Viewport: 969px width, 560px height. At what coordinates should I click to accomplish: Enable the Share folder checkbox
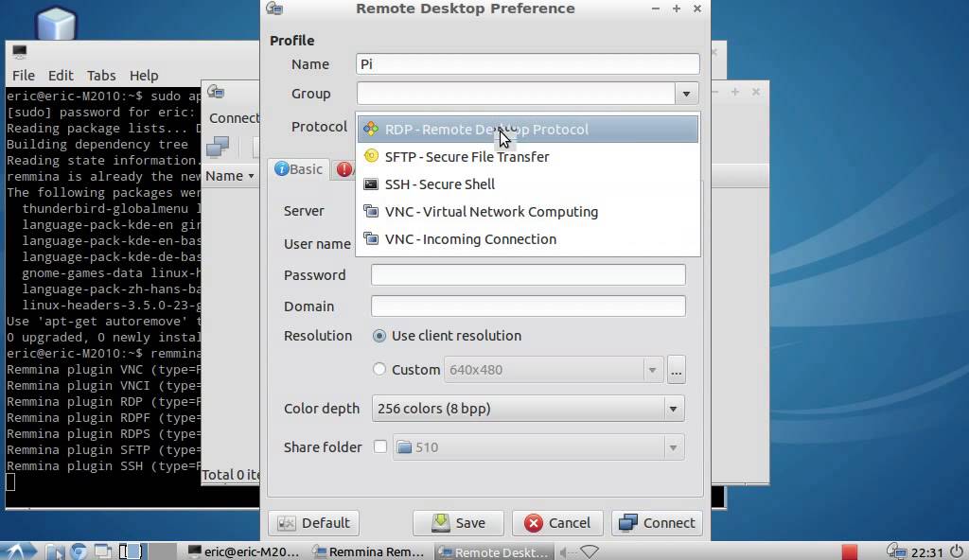(380, 446)
